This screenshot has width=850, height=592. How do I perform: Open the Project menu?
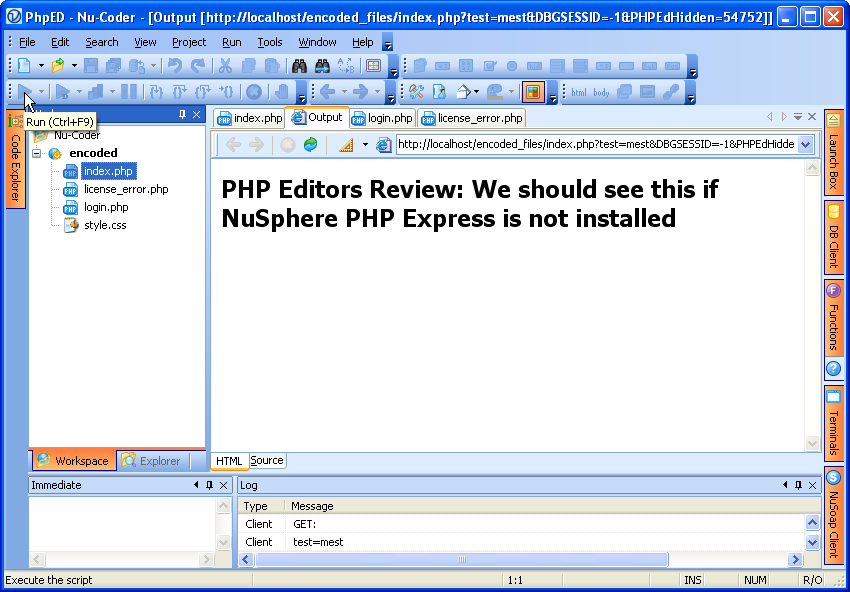tap(189, 42)
